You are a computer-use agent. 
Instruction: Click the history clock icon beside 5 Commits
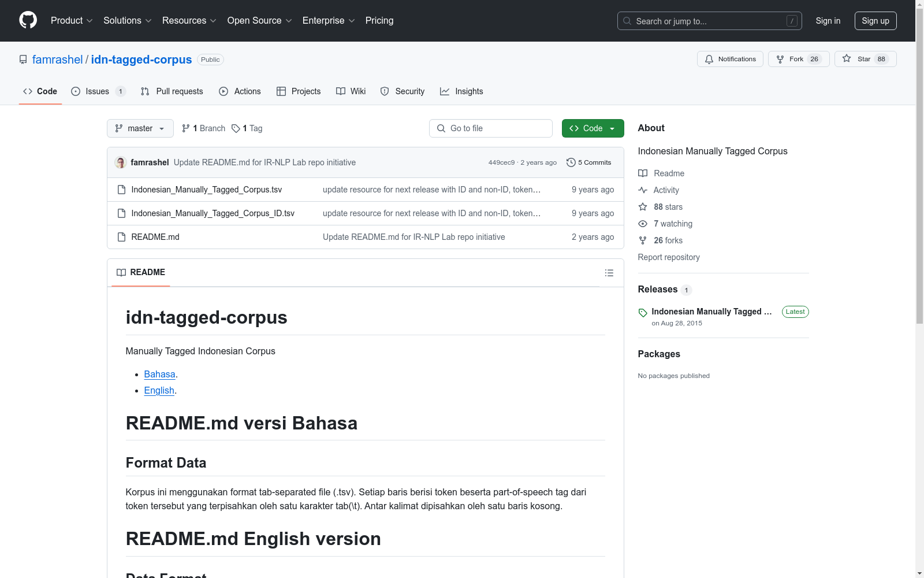pyautogui.click(x=571, y=162)
